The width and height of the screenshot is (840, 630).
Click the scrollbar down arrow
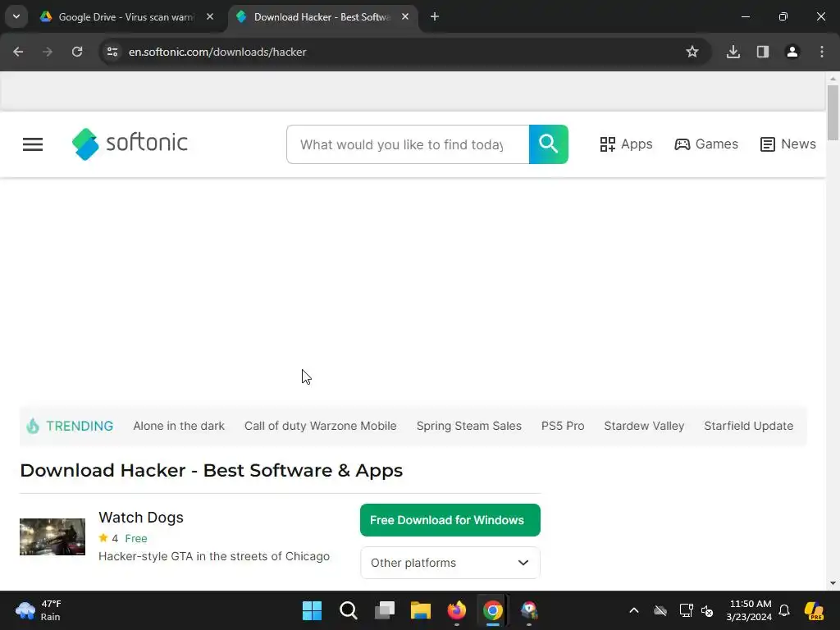[x=833, y=583]
